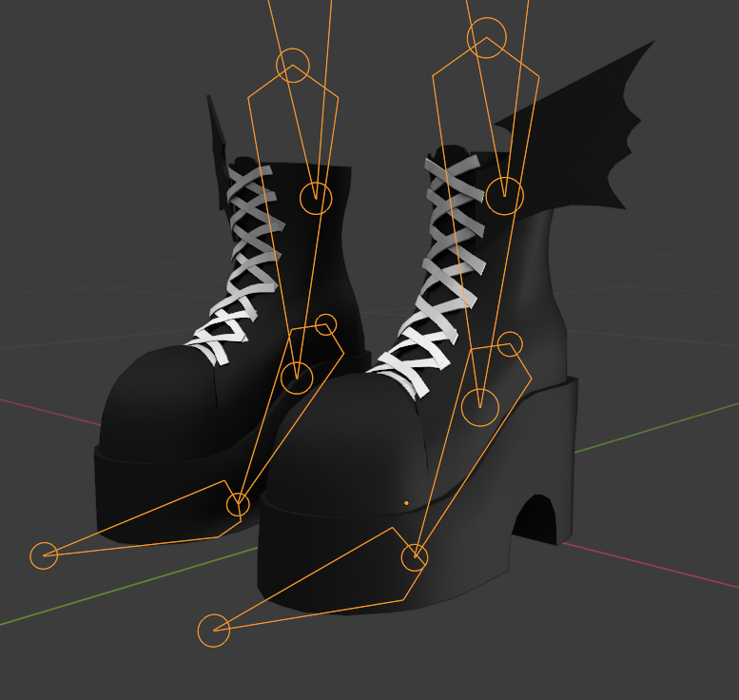Select the right toe bone tip circle on the floor
739x700 pixels.
214,631
